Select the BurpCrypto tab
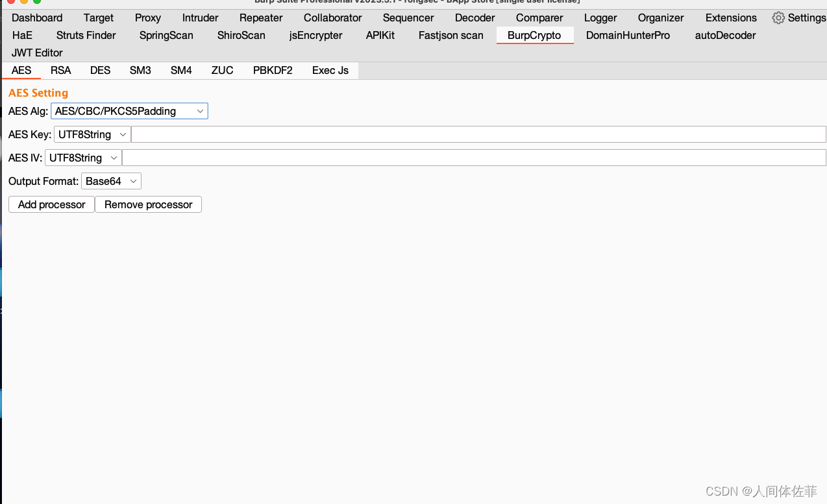The image size is (827, 504). click(x=534, y=35)
